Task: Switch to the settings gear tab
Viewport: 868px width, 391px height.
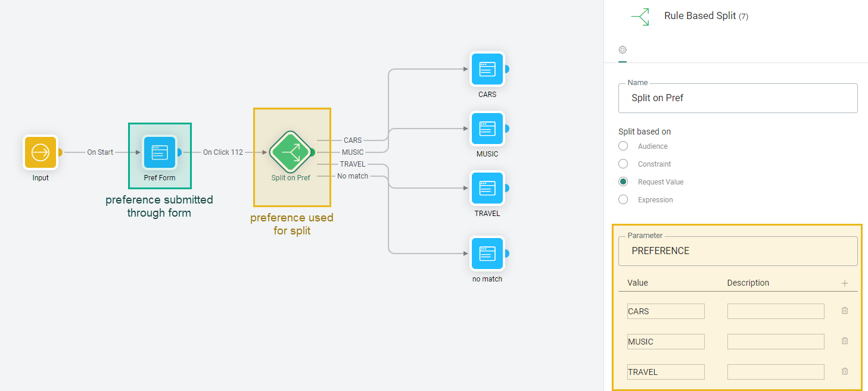Action: tap(623, 50)
